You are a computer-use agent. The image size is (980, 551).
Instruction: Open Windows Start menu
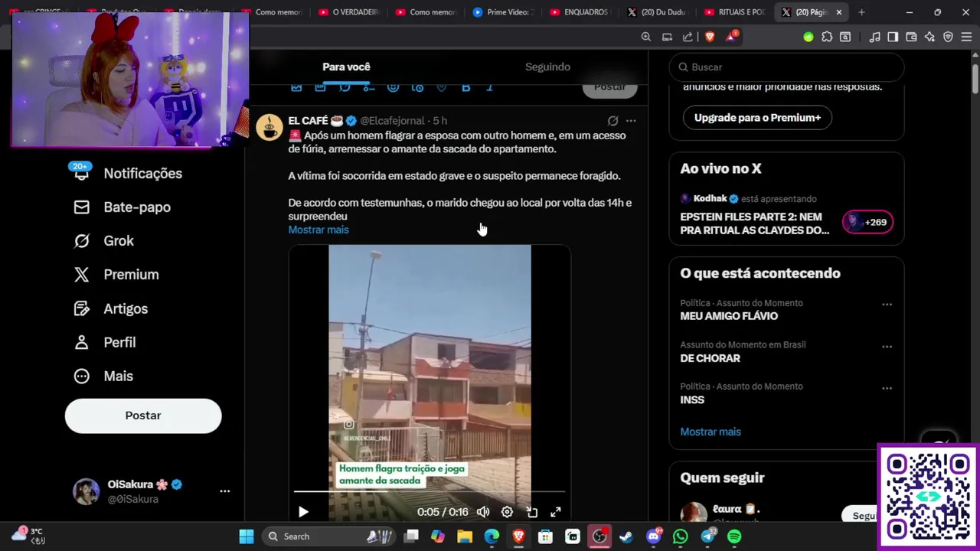point(247,536)
